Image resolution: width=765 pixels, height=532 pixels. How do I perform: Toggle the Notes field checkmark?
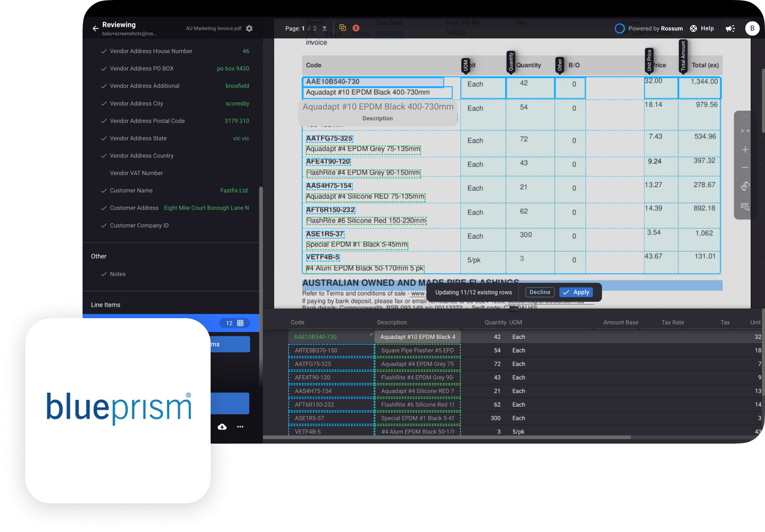click(x=104, y=274)
